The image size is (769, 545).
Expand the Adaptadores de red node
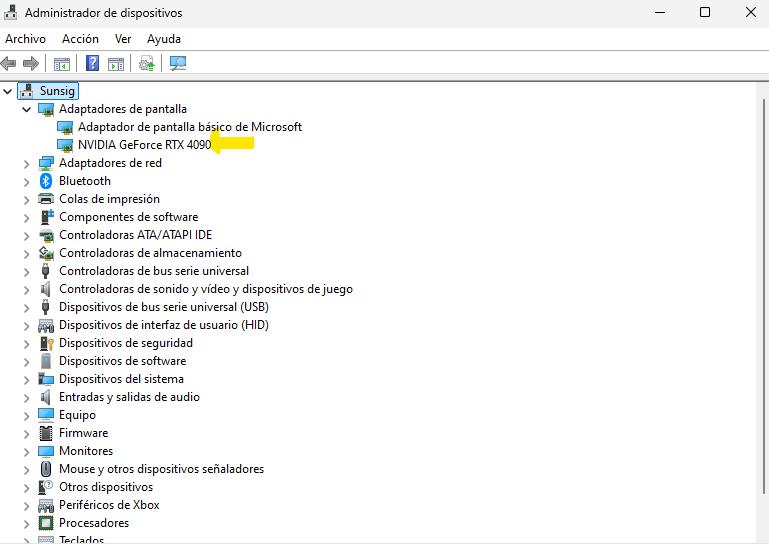point(26,164)
